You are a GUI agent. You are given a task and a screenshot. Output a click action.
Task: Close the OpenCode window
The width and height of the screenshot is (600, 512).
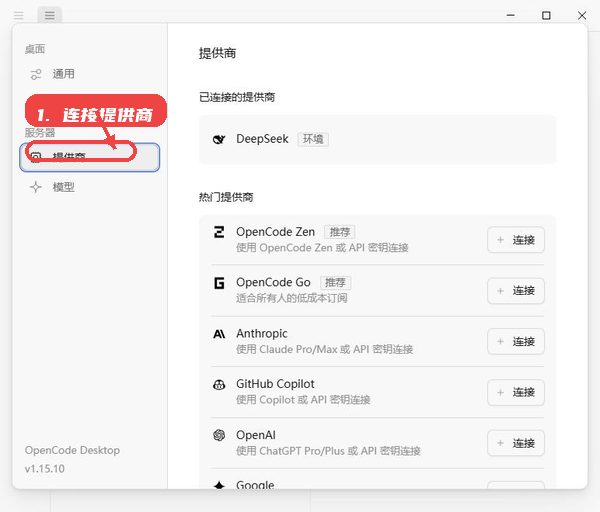(582, 15)
